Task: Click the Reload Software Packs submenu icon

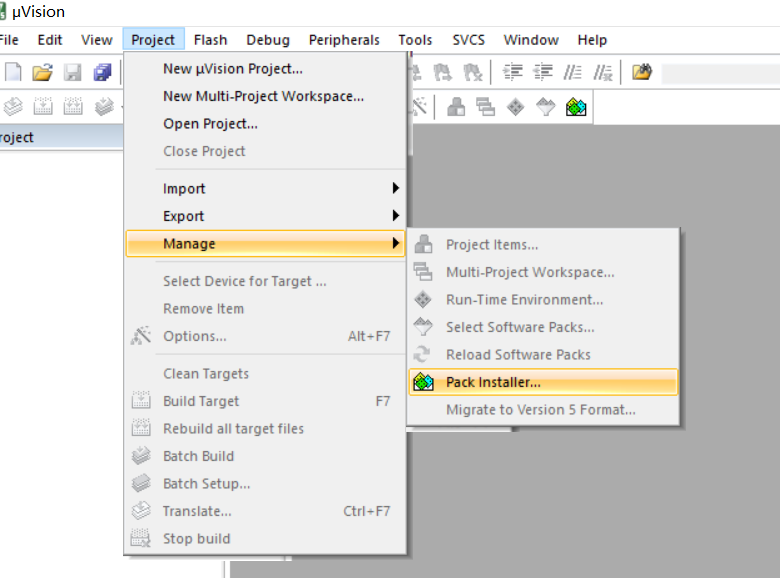Action: tap(422, 354)
